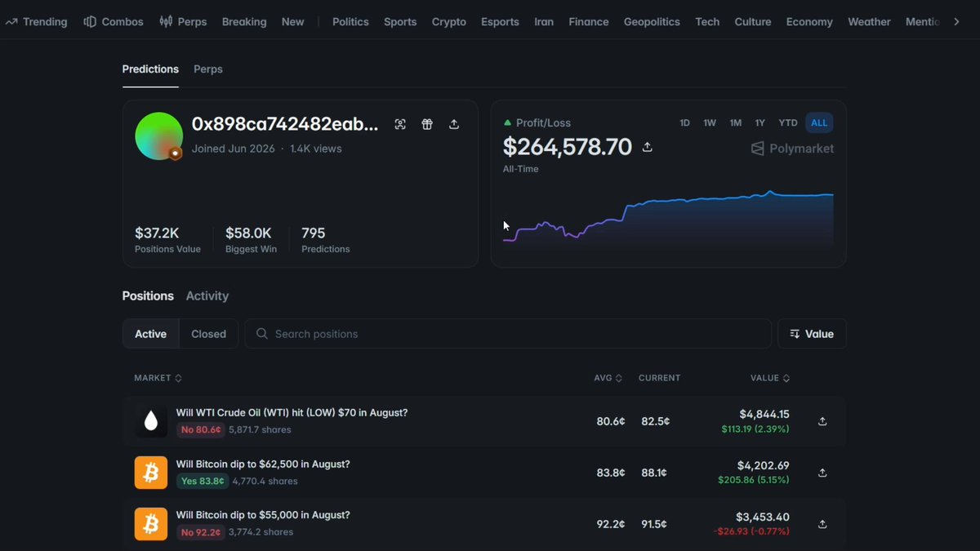Open the Value sort dropdown
Image resolution: width=980 pixels, height=551 pixels.
coord(812,334)
